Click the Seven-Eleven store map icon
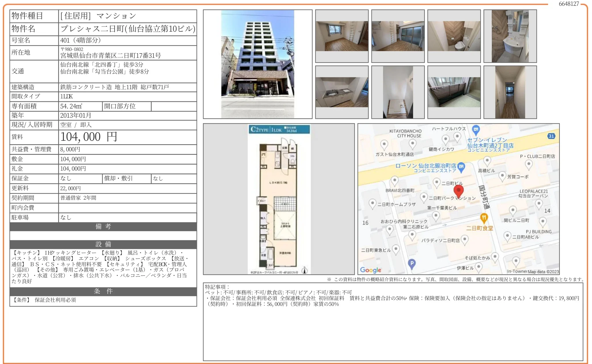 [x=476, y=130]
